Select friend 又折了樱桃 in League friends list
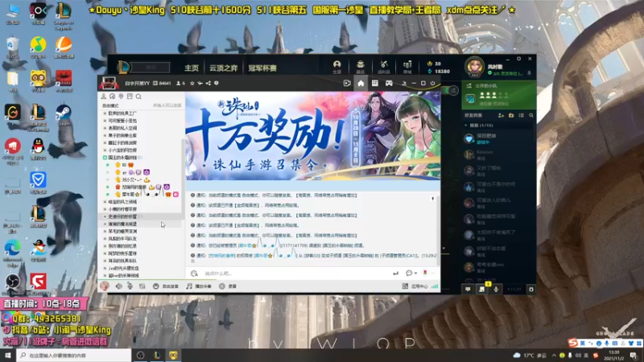The width and height of the screenshot is (644, 362). [498, 171]
